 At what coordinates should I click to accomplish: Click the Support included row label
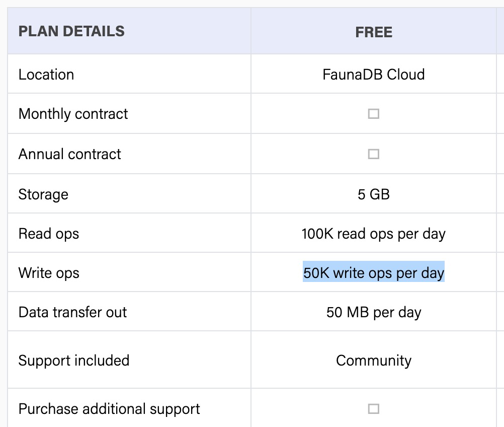tap(74, 361)
